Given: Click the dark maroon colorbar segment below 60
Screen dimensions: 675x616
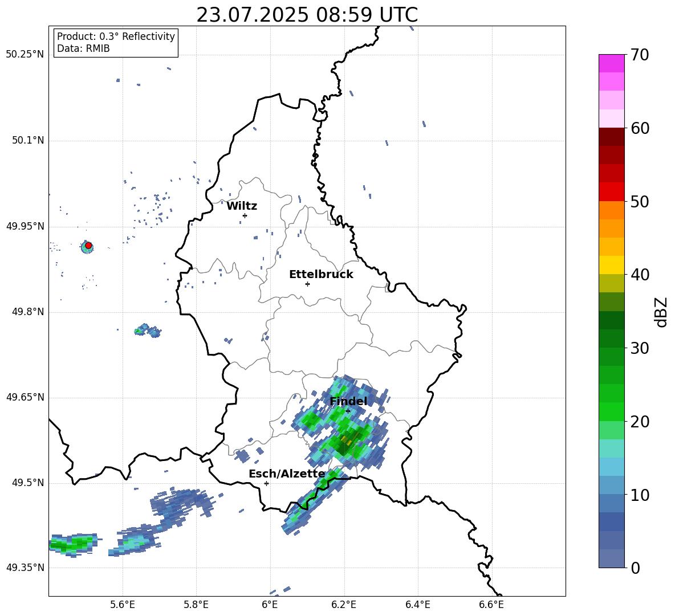Looking at the screenshot, I should [611, 137].
